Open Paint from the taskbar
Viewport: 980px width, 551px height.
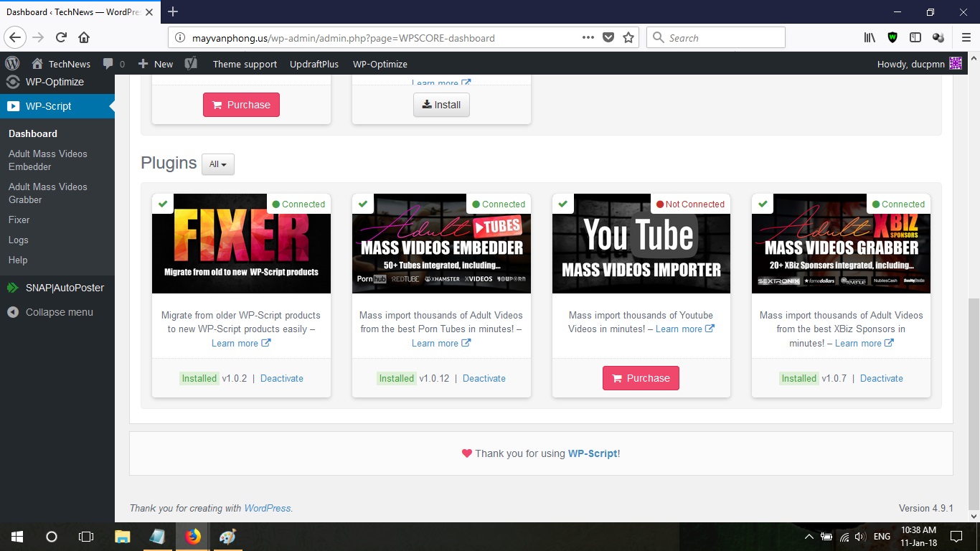point(227,537)
